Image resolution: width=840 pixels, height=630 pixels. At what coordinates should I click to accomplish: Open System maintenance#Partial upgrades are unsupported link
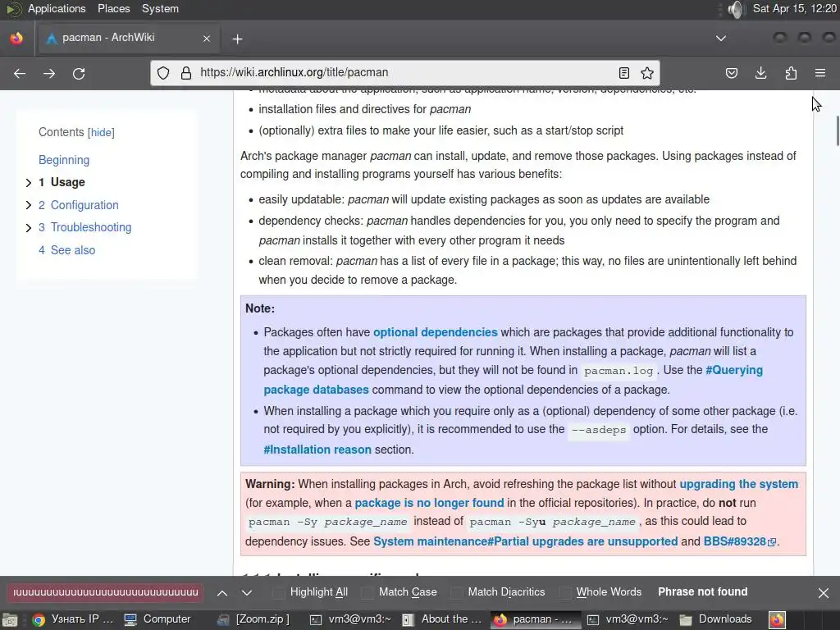click(526, 541)
